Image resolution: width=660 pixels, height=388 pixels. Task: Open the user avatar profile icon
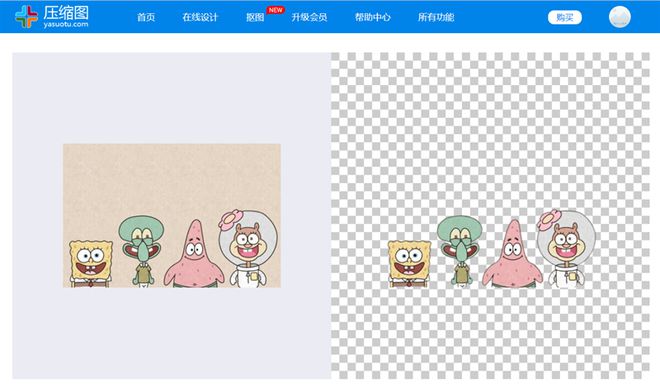(620, 17)
